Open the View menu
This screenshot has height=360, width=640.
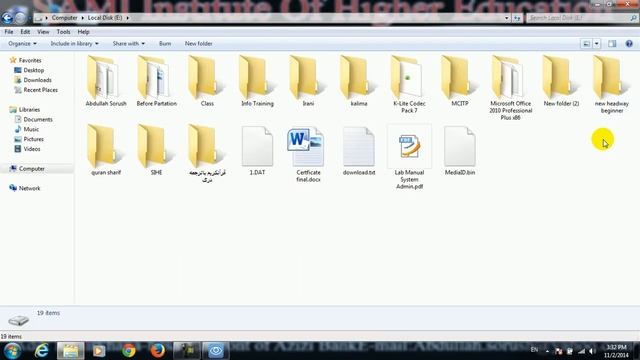click(x=43, y=31)
